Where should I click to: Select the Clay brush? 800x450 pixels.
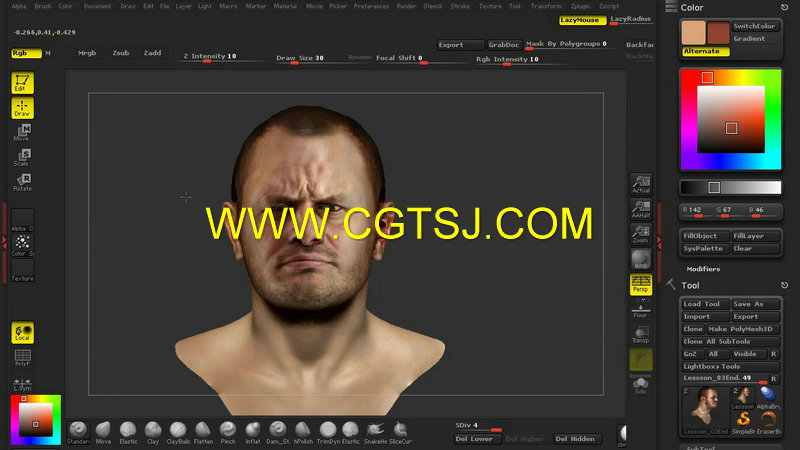tap(153, 433)
